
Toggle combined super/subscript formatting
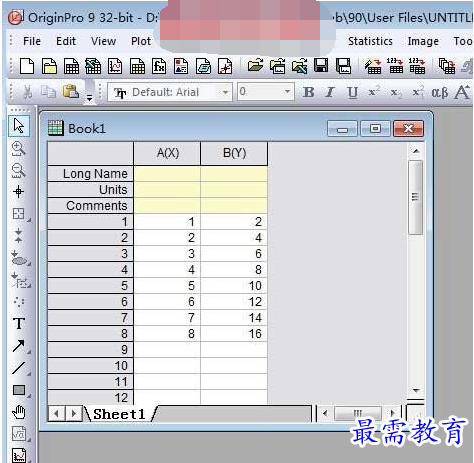pos(418,92)
